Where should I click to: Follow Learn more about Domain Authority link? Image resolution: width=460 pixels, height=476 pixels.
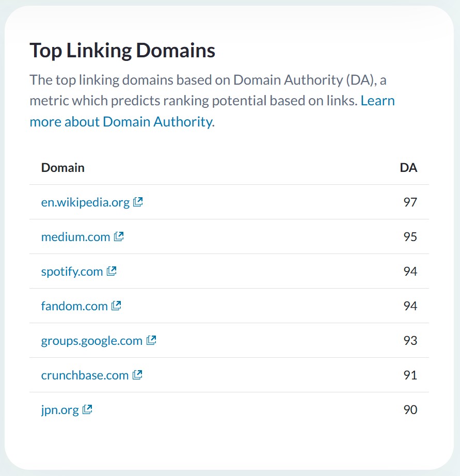click(x=121, y=122)
